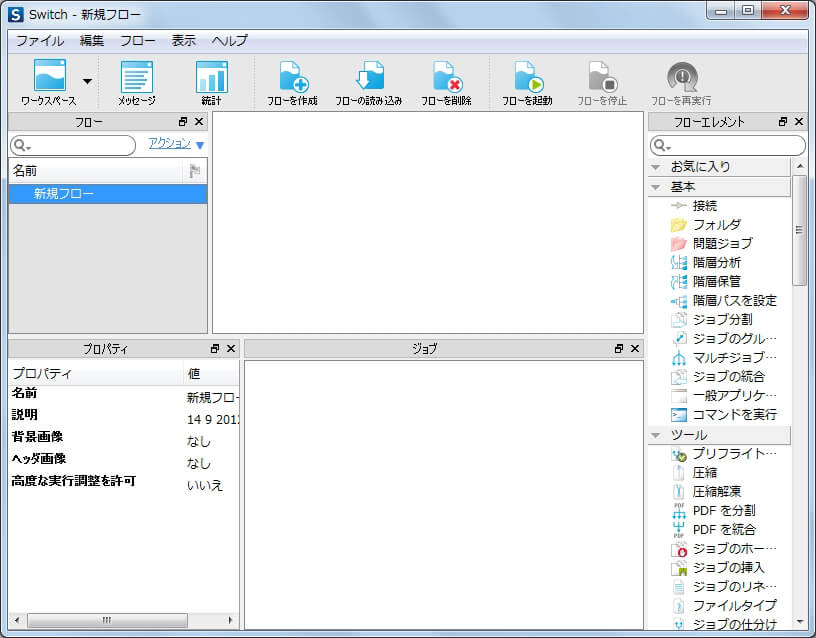Click the メッセージ toolbar icon
The height and width of the screenshot is (638, 816).
point(136,83)
